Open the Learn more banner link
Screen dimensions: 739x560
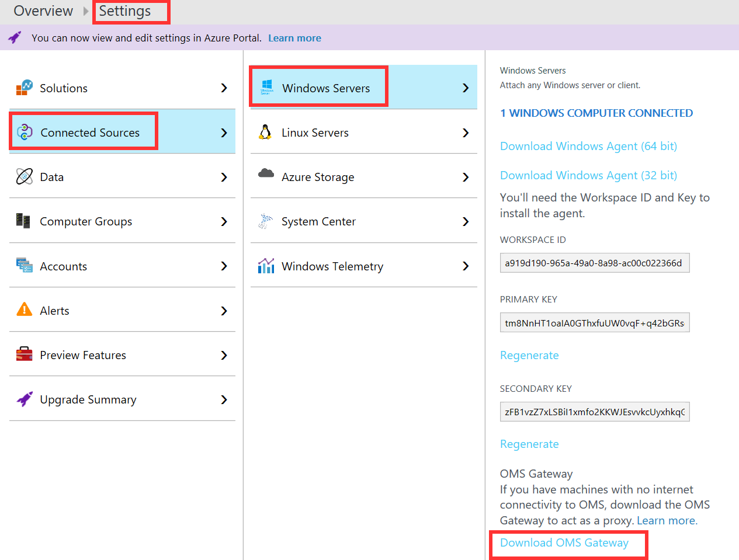point(294,38)
